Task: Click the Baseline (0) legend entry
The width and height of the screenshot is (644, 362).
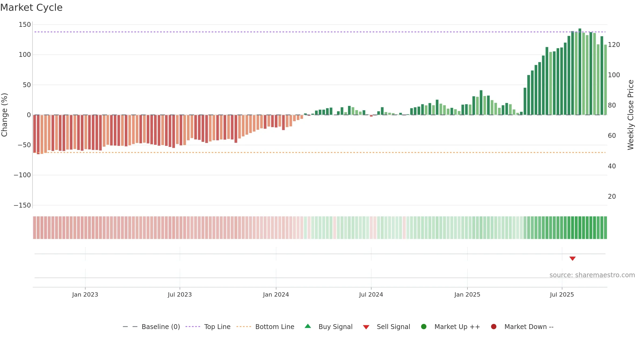Action: (151, 327)
